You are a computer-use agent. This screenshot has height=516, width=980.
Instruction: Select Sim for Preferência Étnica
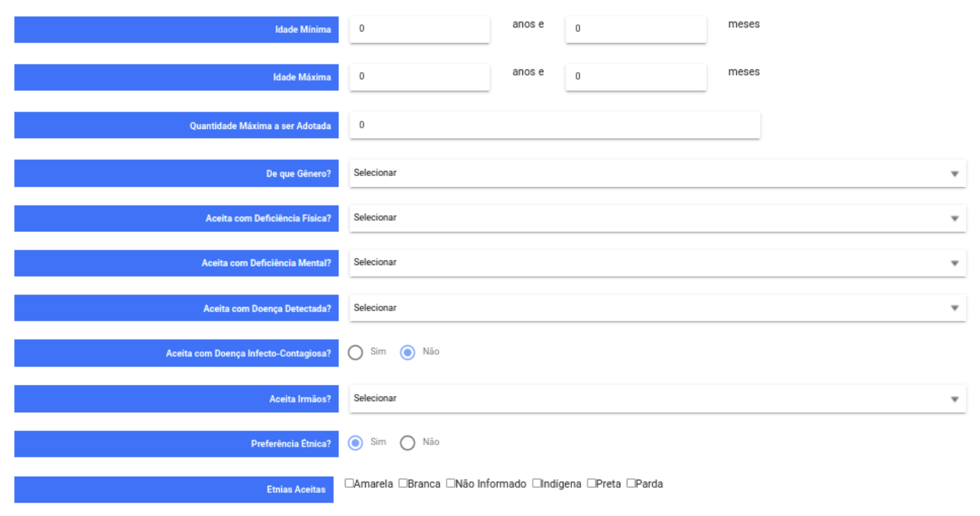pyautogui.click(x=356, y=442)
